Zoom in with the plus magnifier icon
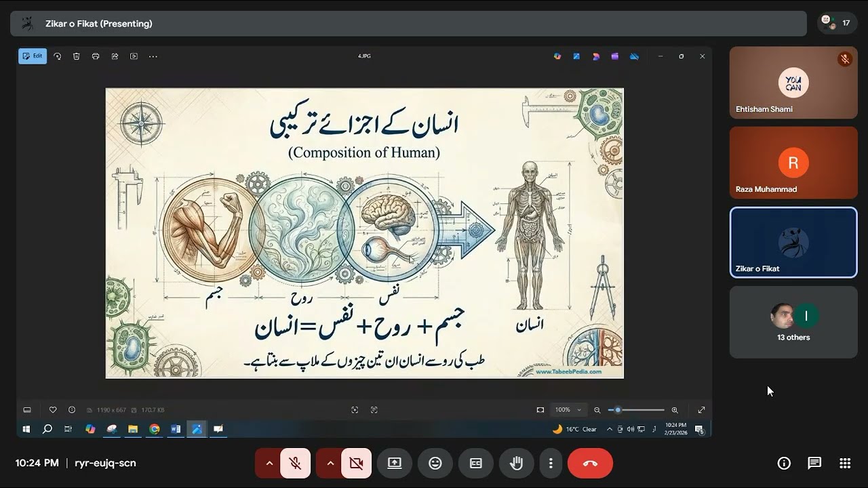Viewport: 868px width, 488px height. [675, 410]
